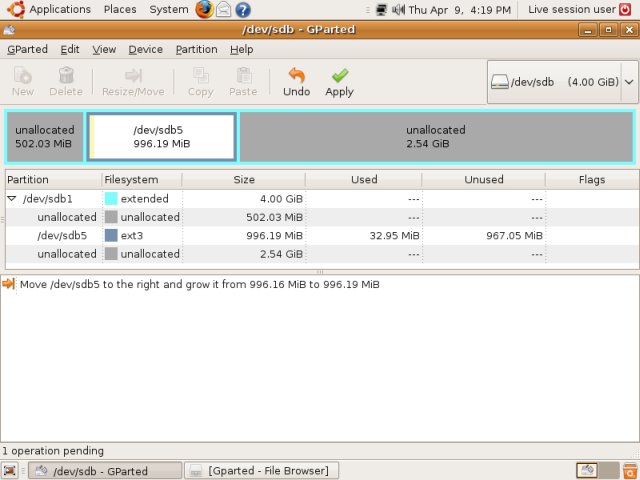Select the 2.54 GiB unallocated block in disk map
The width and height of the screenshot is (640, 480).
coord(436,137)
